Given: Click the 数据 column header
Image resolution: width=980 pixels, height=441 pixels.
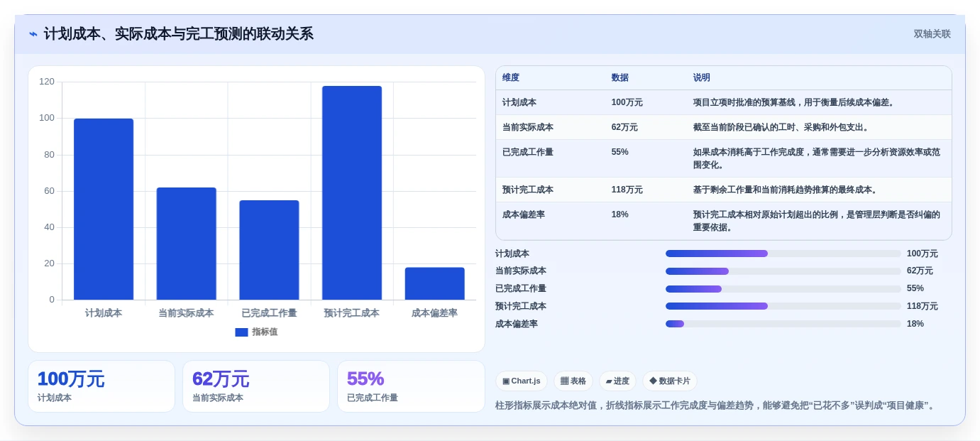Looking at the screenshot, I should click(x=620, y=78).
